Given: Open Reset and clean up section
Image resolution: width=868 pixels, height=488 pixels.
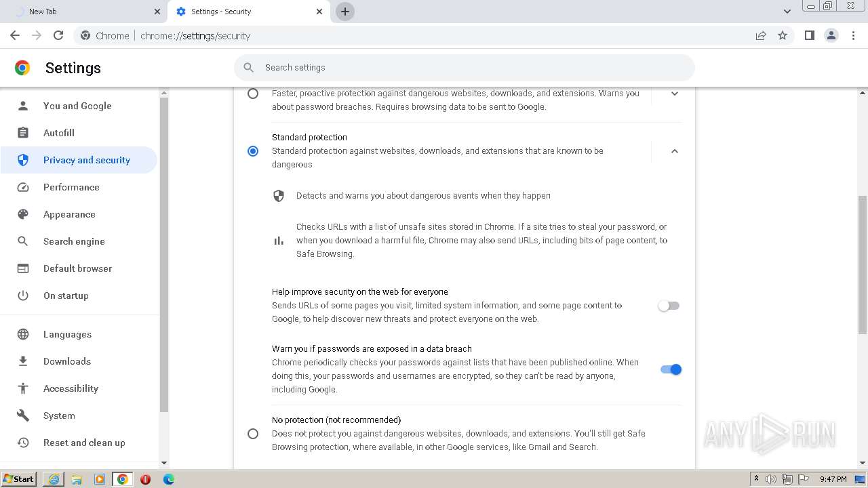Looking at the screenshot, I should point(79,443).
